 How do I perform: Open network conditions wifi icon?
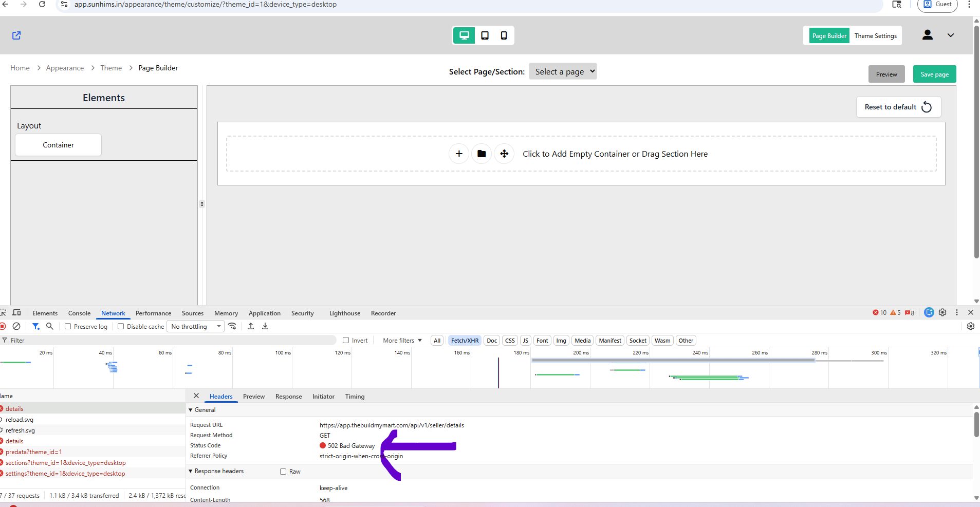click(232, 326)
